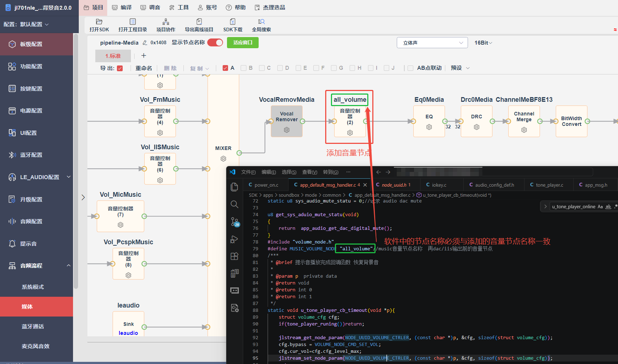The image size is (618, 364).
Task: Open Bluetooth configuration in sidebar
Action: pos(31,155)
